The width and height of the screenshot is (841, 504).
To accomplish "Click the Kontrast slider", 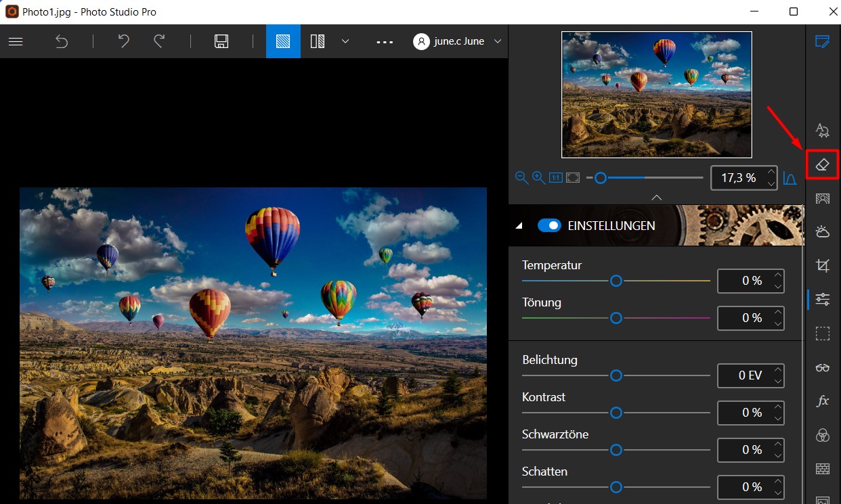I will coord(616,412).
